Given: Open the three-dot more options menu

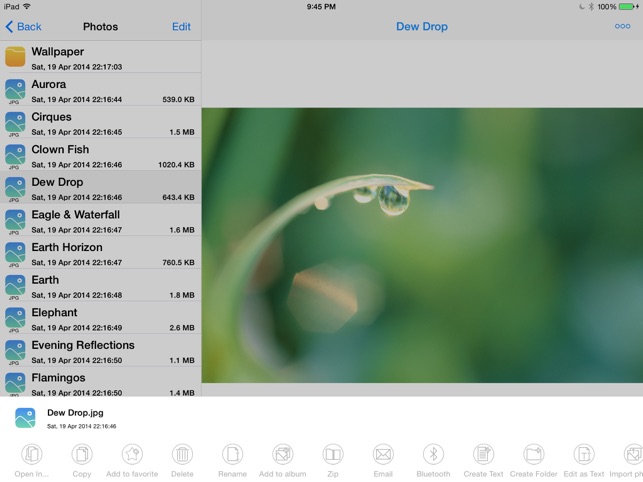Looking at the screenshot, I should tap(622, 27).
